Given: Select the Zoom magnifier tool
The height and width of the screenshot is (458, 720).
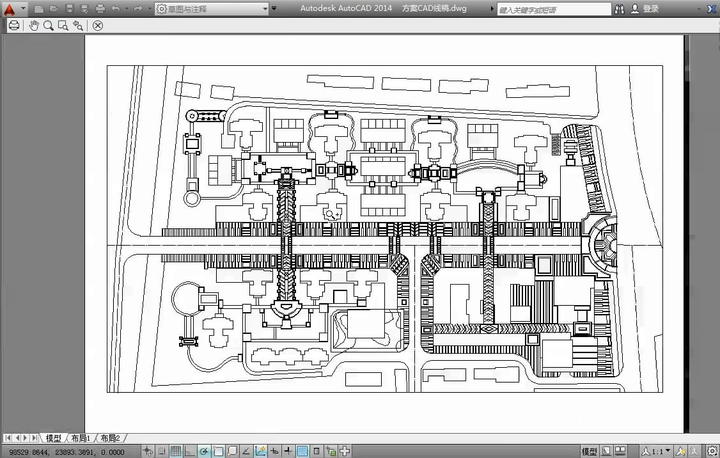Looking at the screenshot, I should click(48, 26).
